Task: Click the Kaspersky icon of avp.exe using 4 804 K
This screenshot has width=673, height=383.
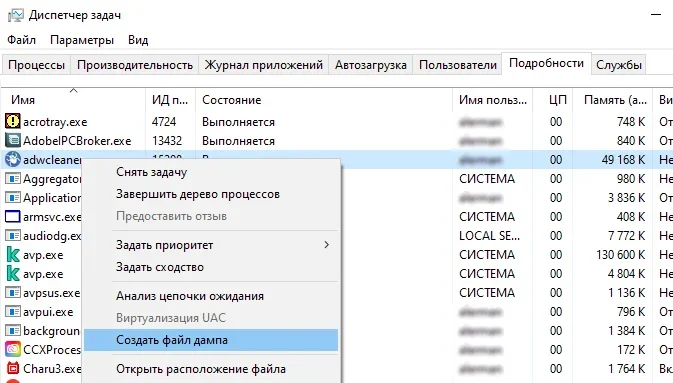Action: pos(13,274)
